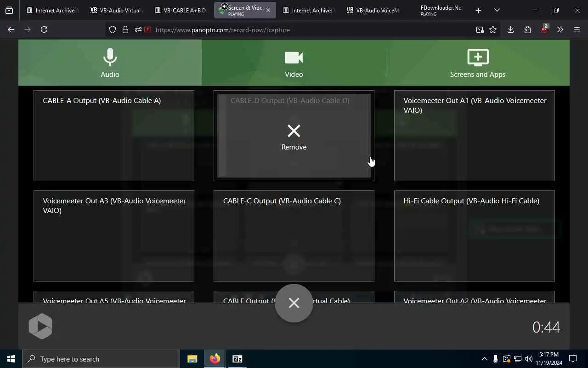Open the Screens and Apps tab
The height and width of the screenshot is (368, 588).
pos(478,63)
